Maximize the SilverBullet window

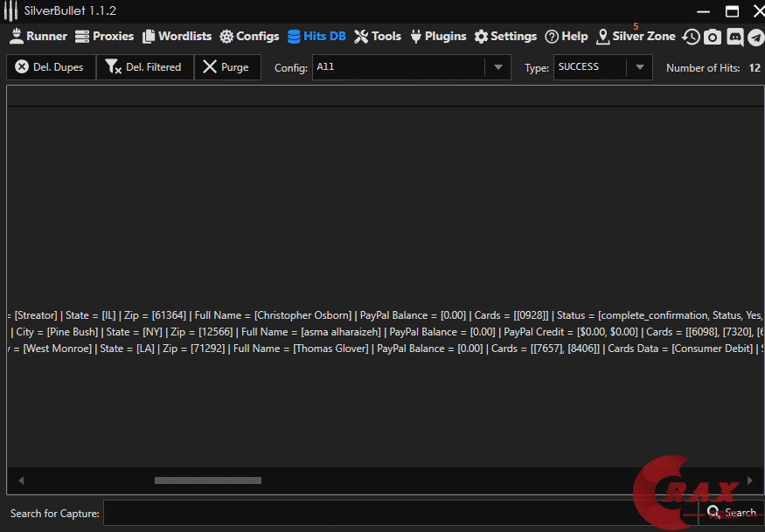pos(732,11)
